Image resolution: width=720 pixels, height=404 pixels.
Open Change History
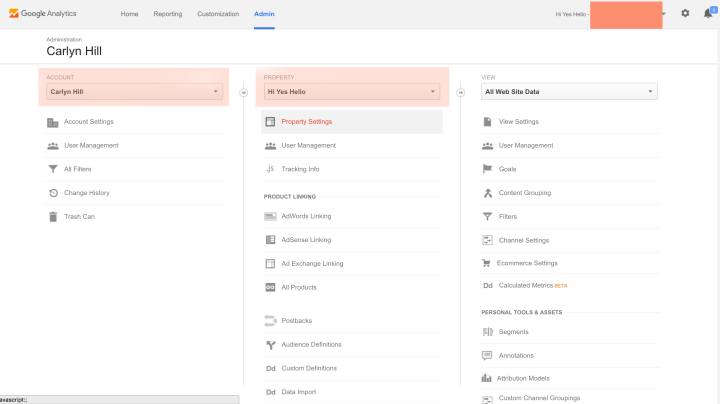coord(87,193)
